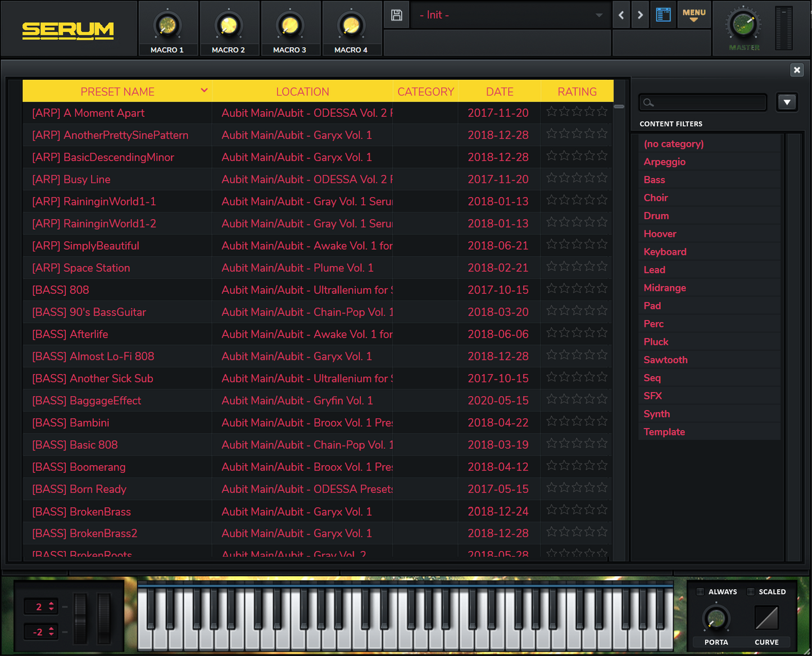Filter presets by Choir category
The width and height of the screenshot is (812, 656).
tap(709, 198)
